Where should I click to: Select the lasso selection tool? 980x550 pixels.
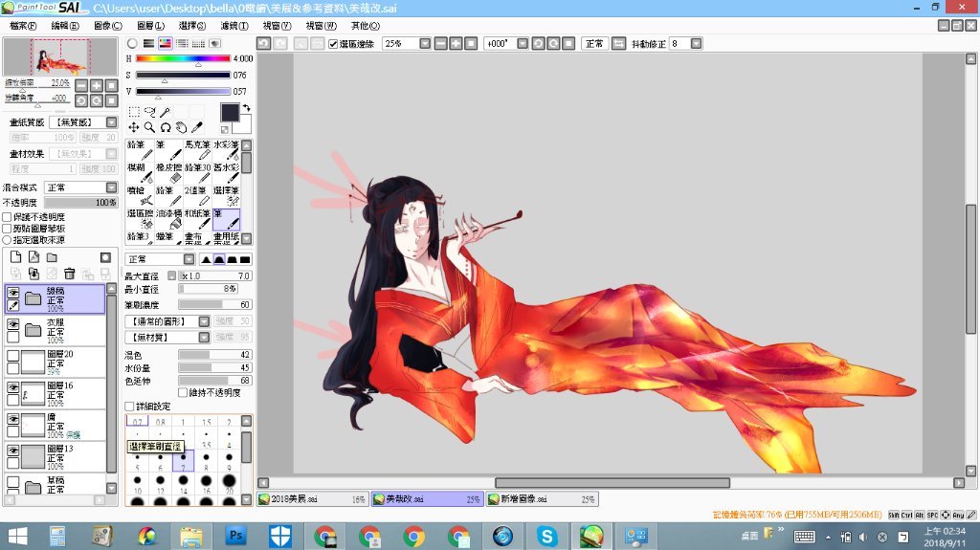[x=149, y=112]
